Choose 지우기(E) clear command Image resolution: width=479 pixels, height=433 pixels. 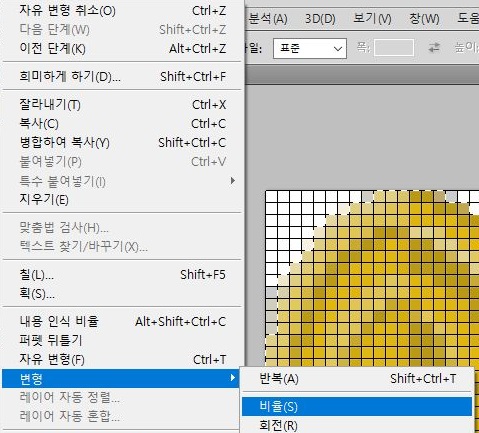(x=122, y=199)
